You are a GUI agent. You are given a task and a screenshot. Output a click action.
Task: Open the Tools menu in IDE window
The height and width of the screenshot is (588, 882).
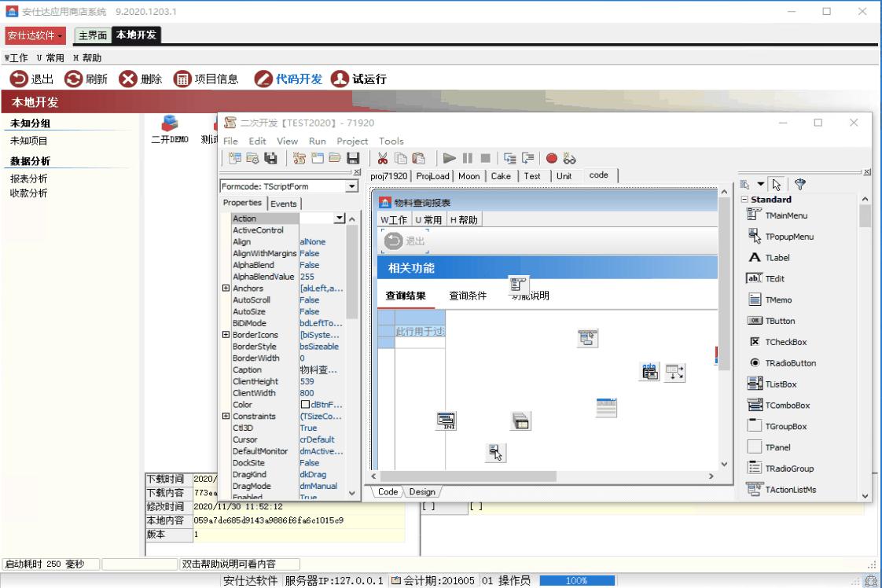(391, 141)
